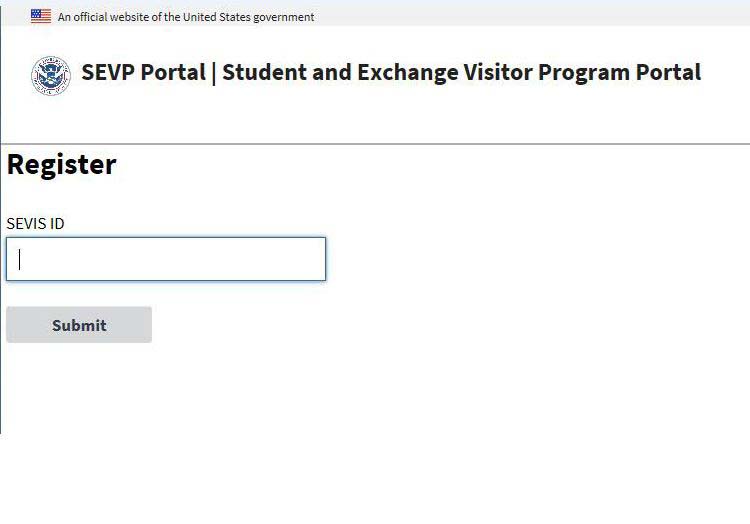Open the SEVP Portal header title
This screenshot has height=524, width=750.
pyautogui.click(x=391, y=73)
